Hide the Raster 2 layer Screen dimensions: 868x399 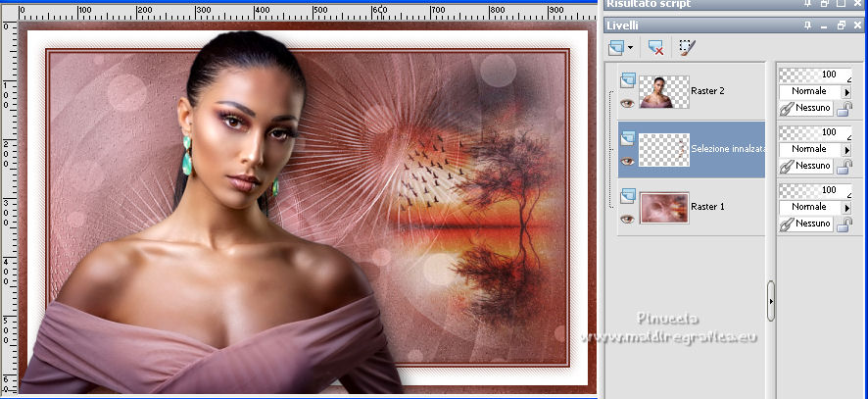627,103
